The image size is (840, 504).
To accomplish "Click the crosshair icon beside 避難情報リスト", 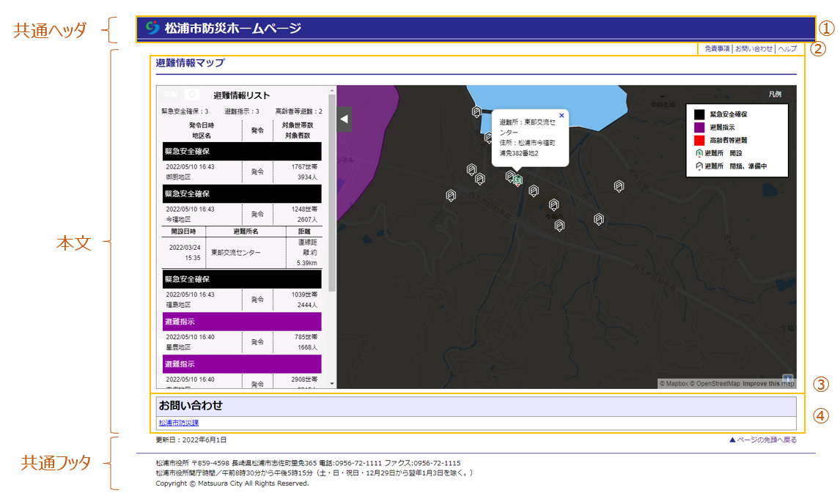I will 192,94.
